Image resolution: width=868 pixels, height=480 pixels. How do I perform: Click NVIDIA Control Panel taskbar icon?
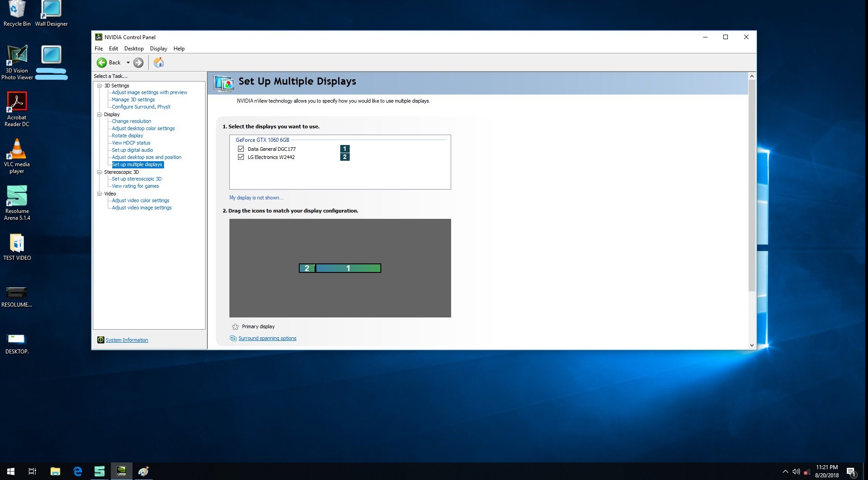(121, 471)
